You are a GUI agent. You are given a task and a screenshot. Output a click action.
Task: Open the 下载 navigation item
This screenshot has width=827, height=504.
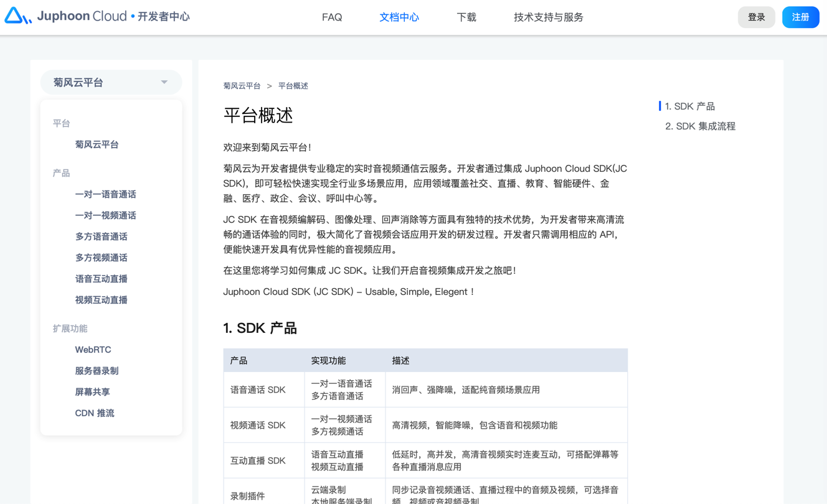pyautogui.click(x=466, y=17)
